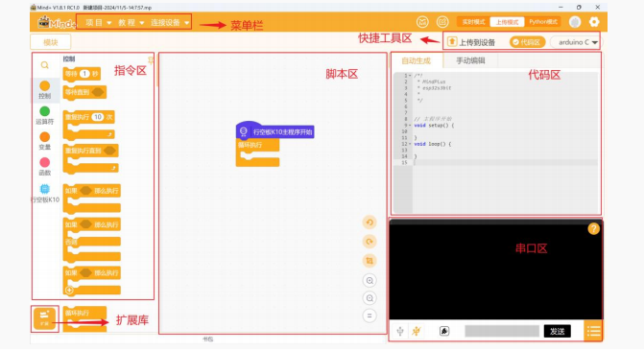Image resolution: width=644 pixels, height=351 pixels.
Task: Click the feedback edit icon in header
Action: tap(441, 22)
